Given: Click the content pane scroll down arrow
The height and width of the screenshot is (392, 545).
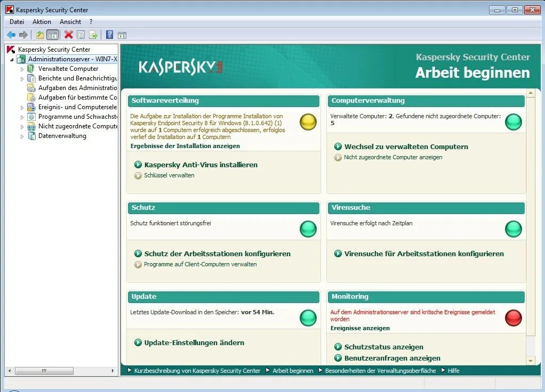Looking at the screenshot, I should [531, 361].
